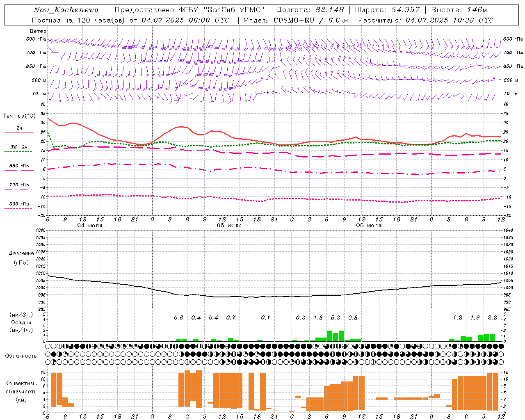Click the 5.2 precipitation value
The width and height of the screenshot is (525, 420).
pyautogui.click(x=336, y=317)
